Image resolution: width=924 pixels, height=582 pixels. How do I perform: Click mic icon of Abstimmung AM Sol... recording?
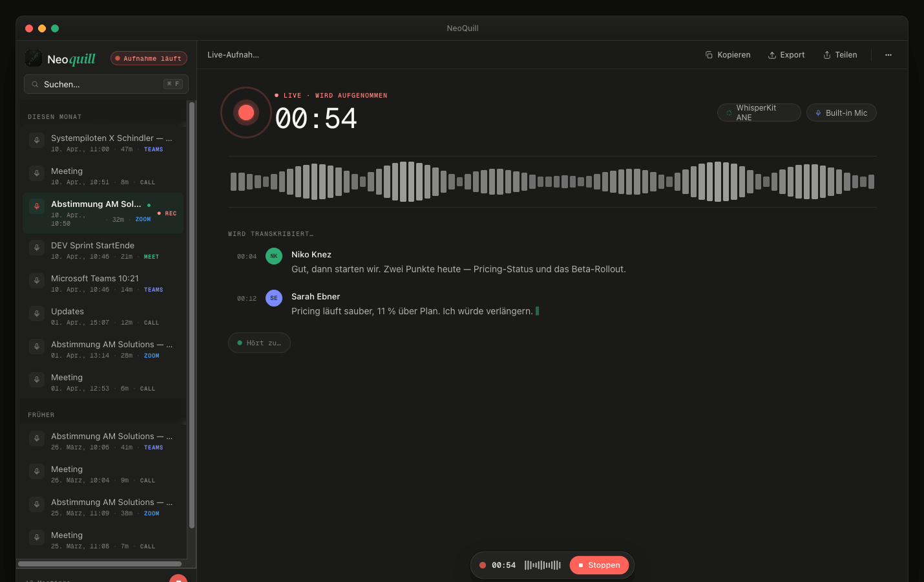coord(37,206)
